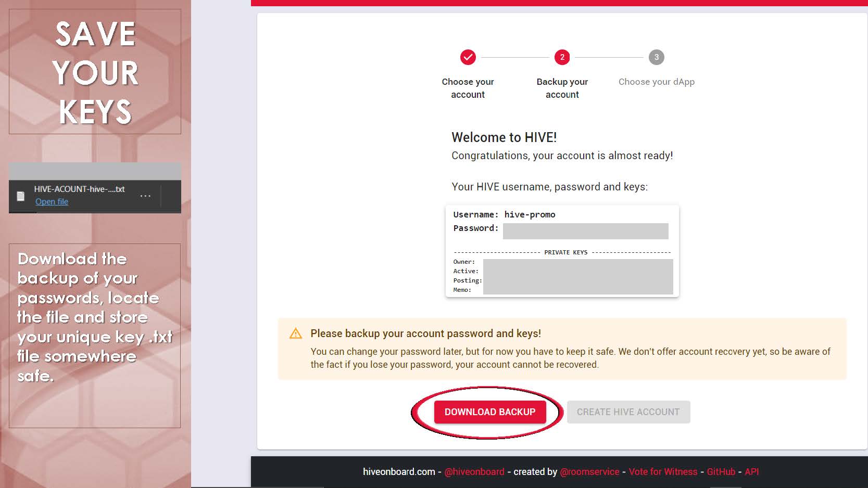The image size is (868, 488).
Task: Open the download item's three-dot menu
Action: pos(145,196)
